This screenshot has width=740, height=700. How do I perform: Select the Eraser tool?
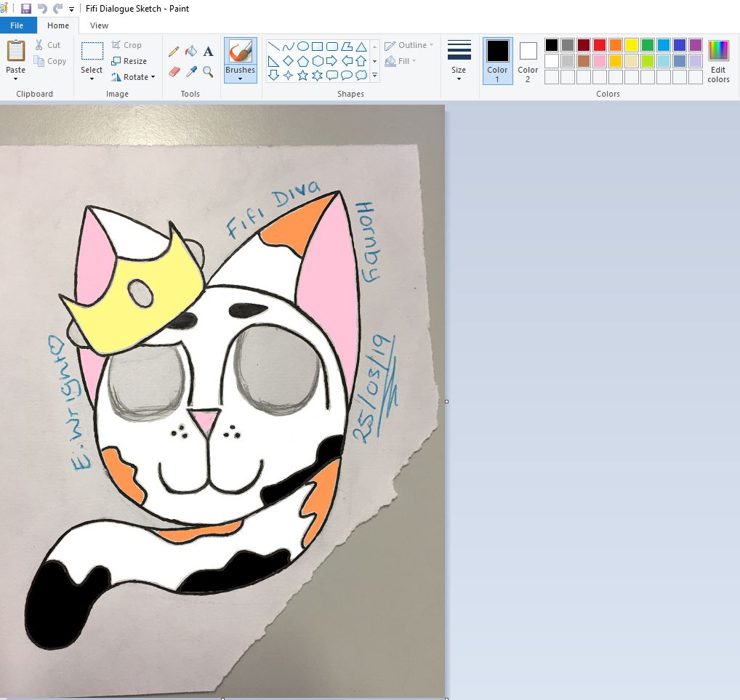point(174,71)
